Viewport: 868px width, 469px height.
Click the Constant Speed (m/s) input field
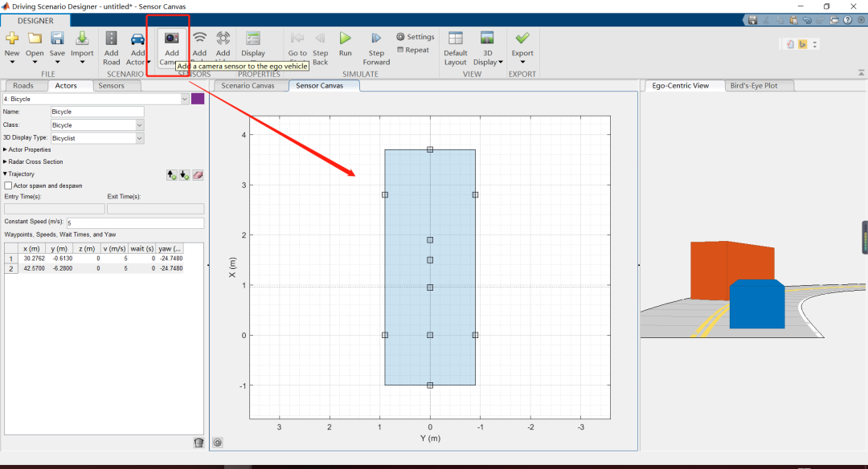[x=135, y=223]
